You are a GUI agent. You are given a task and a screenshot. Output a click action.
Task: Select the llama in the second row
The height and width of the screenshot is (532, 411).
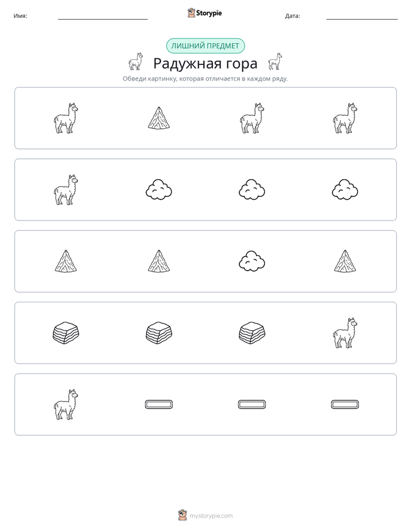coord(66,189)
